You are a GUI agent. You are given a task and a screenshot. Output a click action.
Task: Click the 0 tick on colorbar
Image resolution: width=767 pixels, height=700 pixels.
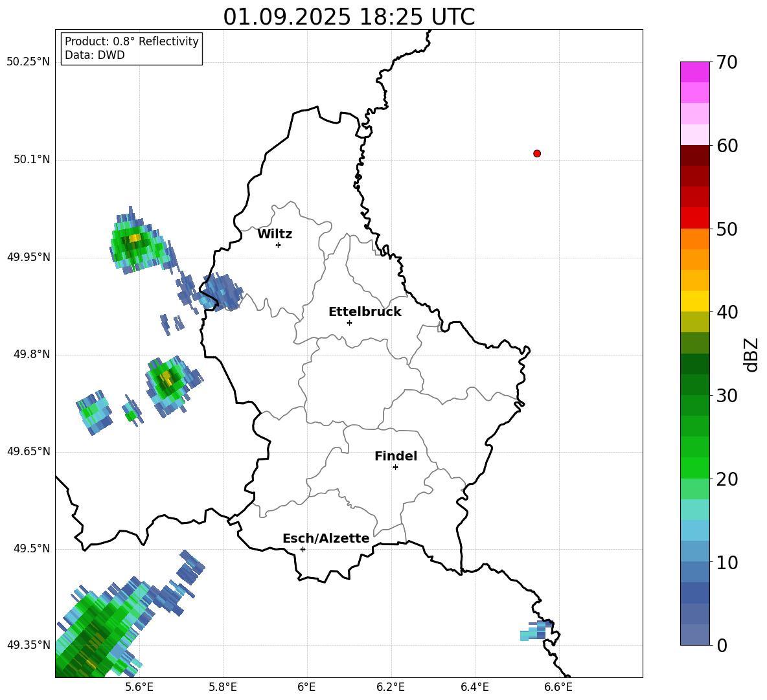(722, 645)
